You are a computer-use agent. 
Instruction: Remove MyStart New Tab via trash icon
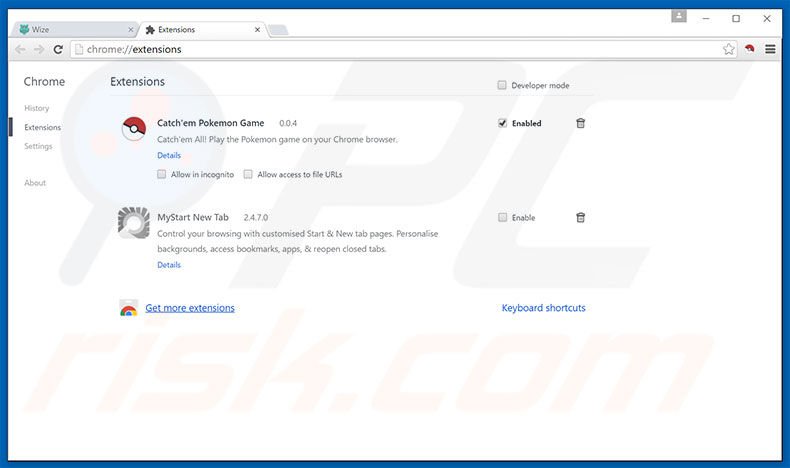(580, 217)
